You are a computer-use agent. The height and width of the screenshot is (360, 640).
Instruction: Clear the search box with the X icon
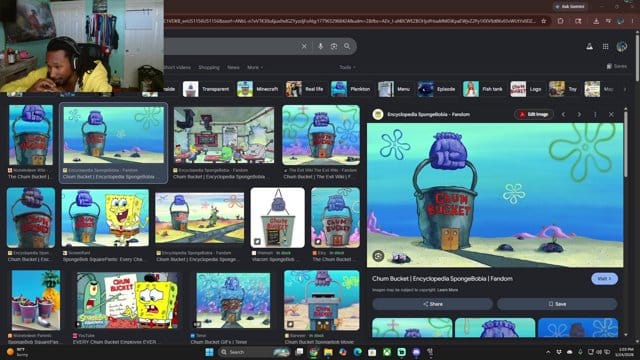(x=304, y=47)
